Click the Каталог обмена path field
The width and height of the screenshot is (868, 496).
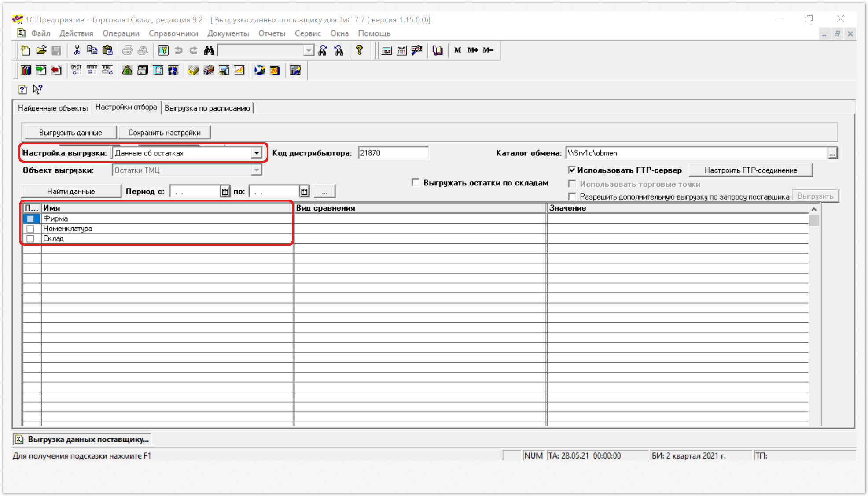click(x=696, y=153)
